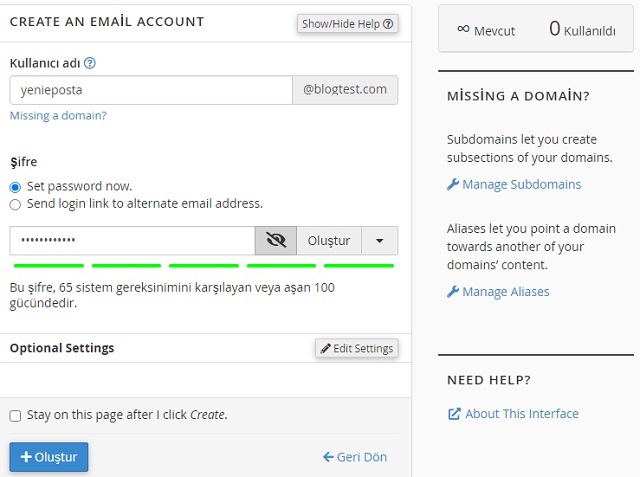
Task: Click the @blogtest.com domain label
Action: (x=345, y=90)
